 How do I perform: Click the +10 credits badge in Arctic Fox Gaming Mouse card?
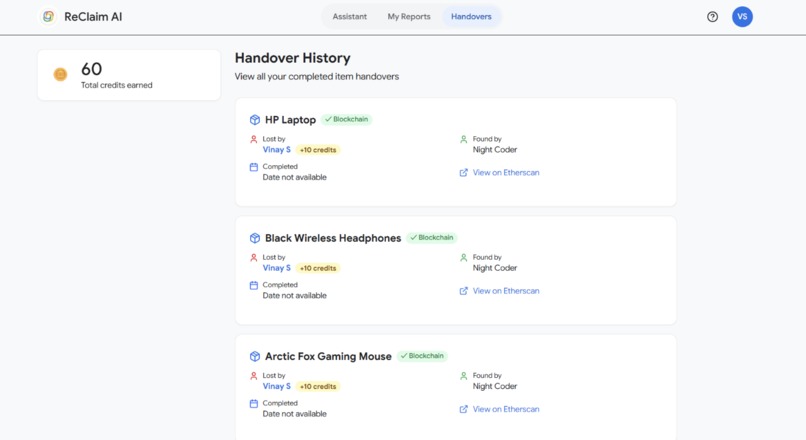point(318,387)
